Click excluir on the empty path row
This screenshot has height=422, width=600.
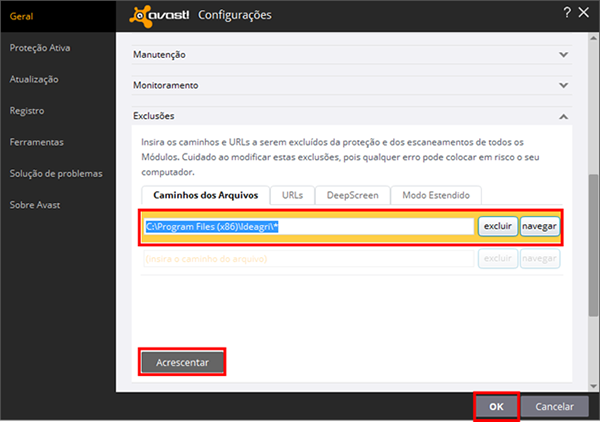[x=498, y=259]
